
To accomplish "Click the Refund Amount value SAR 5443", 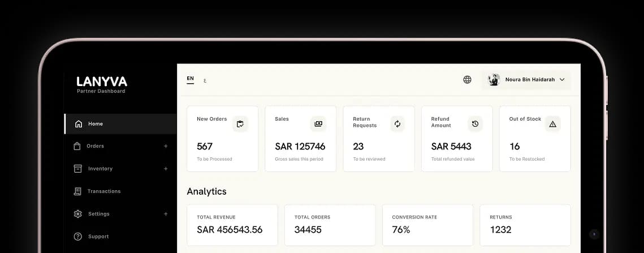I will (451, 147).
